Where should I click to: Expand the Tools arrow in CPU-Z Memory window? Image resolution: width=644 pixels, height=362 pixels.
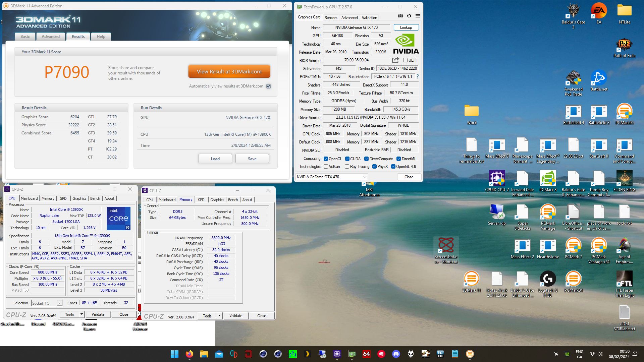coord(219,316)
